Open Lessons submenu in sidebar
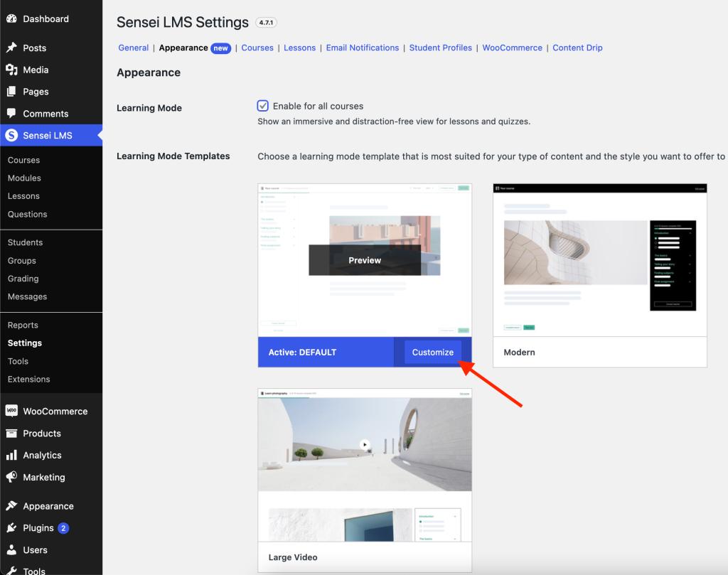This screenshot has height=575, width=728. point(23,196)
